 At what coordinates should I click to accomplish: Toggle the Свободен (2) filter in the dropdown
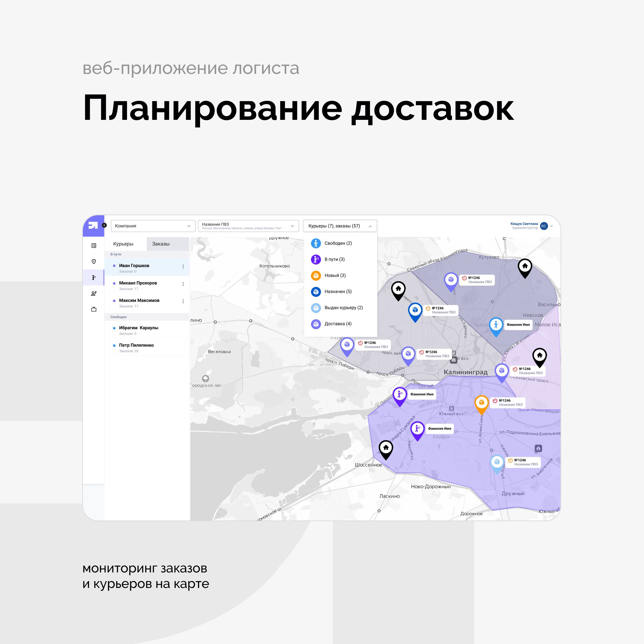point(338,243)
